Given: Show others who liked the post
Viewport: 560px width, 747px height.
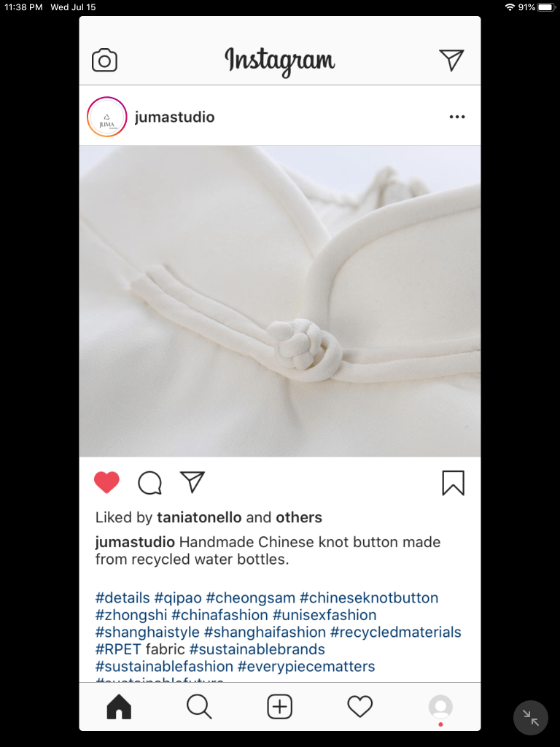Looking at the screenshot, I should pyautogui.click(x=299, y=517).
